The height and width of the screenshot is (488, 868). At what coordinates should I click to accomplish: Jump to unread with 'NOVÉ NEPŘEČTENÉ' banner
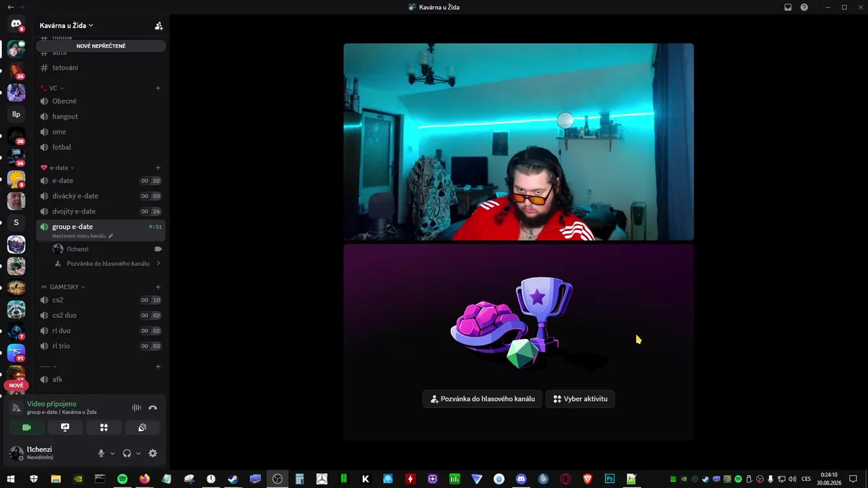tap(101, 46)
